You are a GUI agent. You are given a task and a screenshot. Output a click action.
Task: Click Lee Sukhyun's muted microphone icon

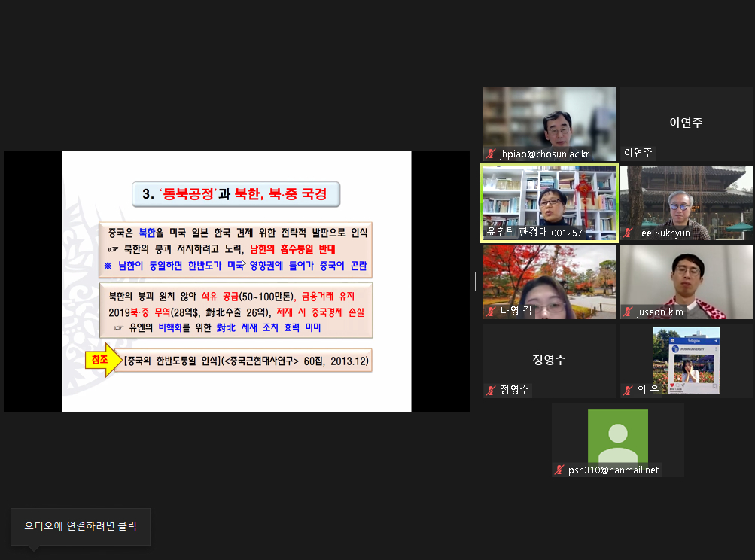click(x=627, y=233)
